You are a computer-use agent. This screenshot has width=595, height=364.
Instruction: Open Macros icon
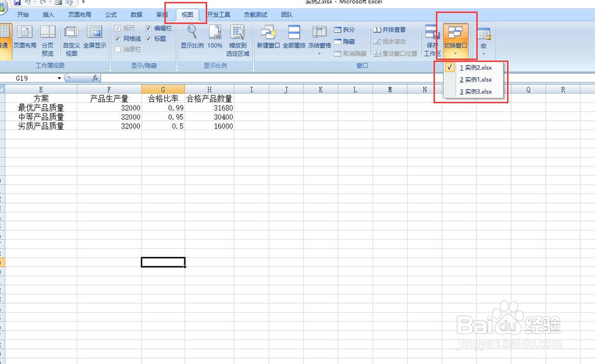[x=484, y=33]
